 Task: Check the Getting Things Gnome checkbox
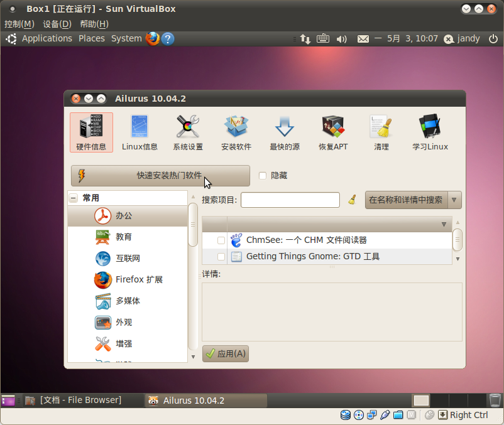click(x=221, y=257)
